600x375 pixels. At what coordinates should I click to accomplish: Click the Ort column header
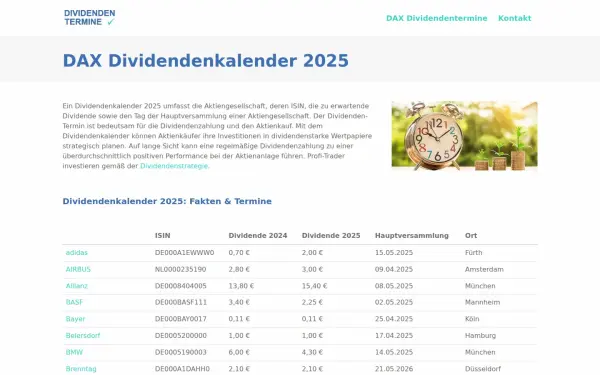pyautogui.click(x=471, y=236)
